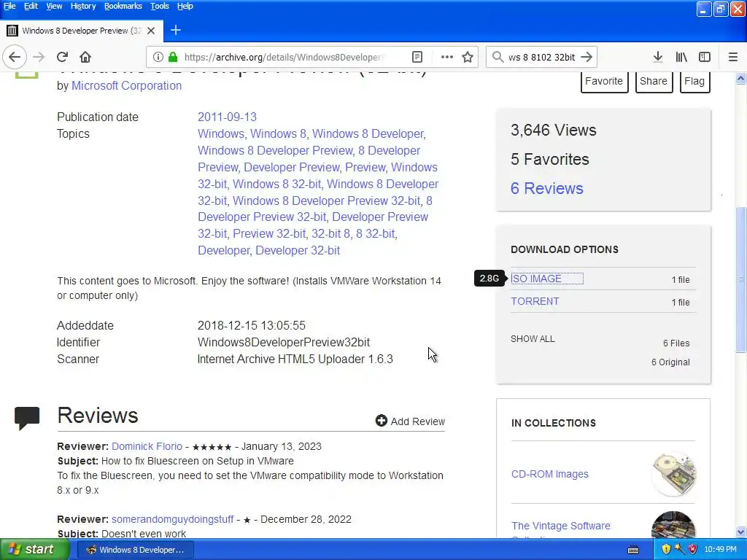Open the library icon in toolbar
Screen dimensions: 747x560
tap(681, 57)
